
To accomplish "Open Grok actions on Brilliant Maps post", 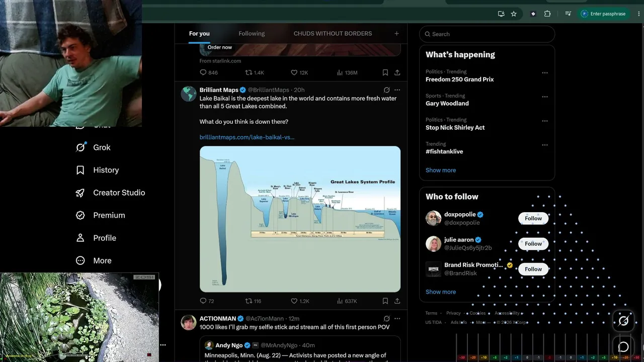I will (x=386, y=90).
